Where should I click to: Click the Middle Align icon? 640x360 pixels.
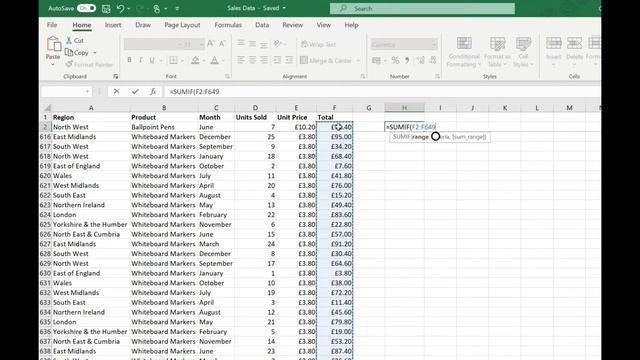252,44
